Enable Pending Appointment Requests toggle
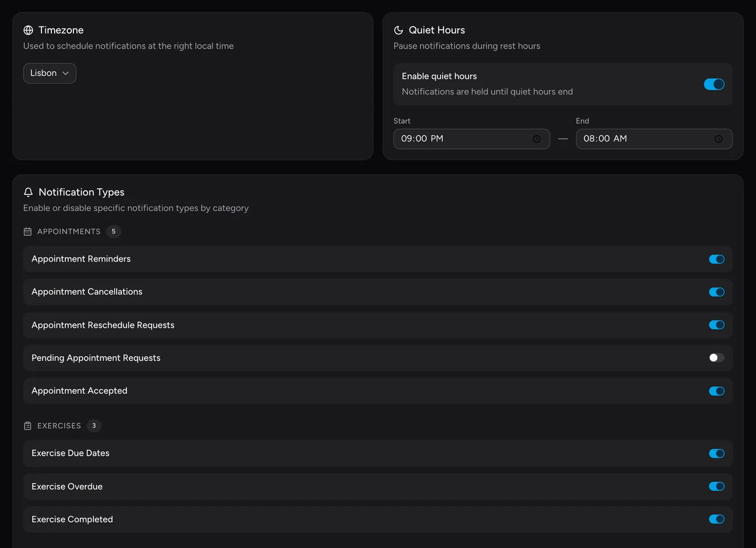The height and width of the screenshot is (548, 756). (717, 358)
